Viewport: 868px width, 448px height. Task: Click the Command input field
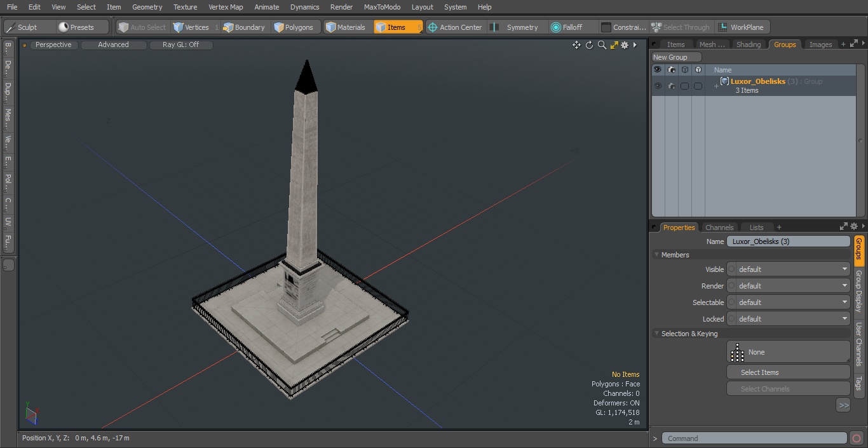click(754, 438)
